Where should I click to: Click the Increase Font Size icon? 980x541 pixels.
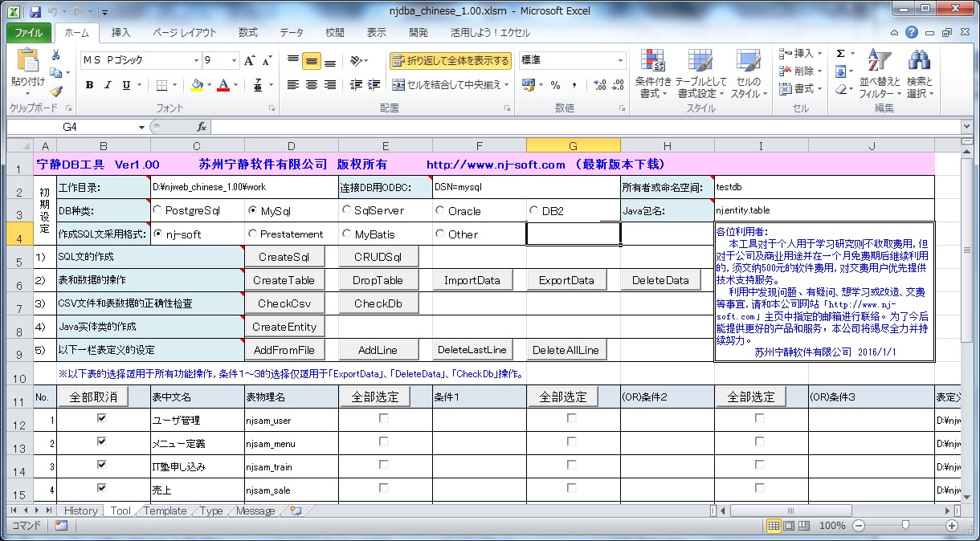[249, 61]
